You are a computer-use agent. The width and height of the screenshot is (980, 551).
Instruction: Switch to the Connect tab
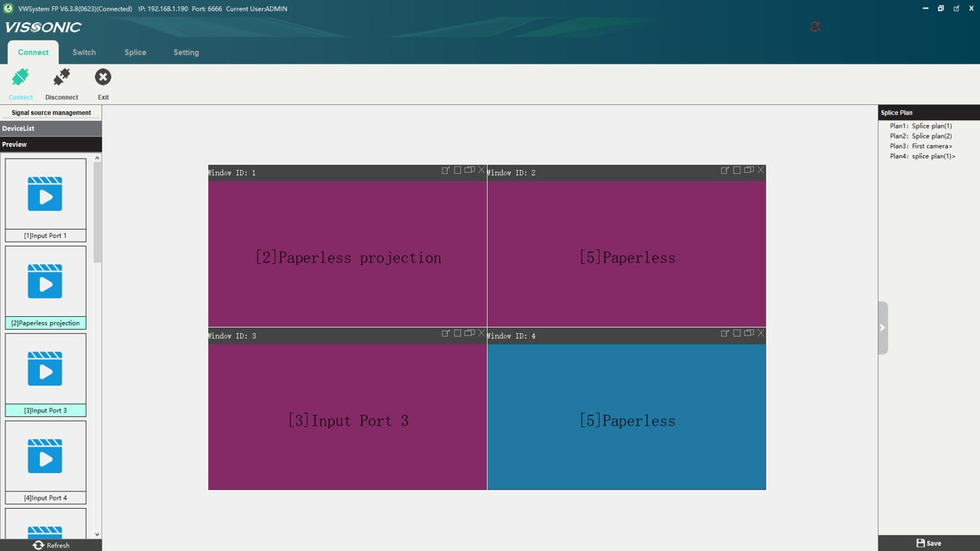[33, 53]
